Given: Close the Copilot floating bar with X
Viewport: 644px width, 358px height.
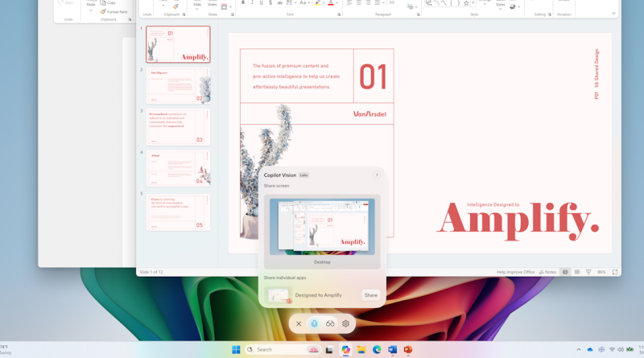Looking at the screenshot, I should (299, 323).
